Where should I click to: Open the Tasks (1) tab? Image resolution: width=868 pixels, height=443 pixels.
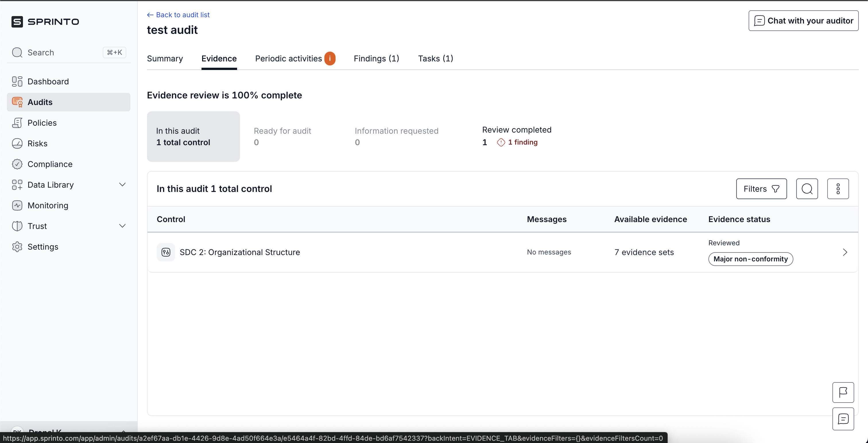[435, 59]
